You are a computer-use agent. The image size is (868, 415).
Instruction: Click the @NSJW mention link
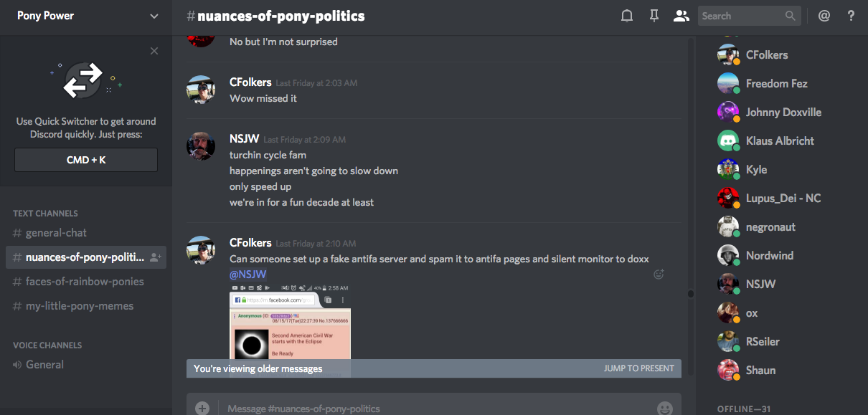click(248, 275)
